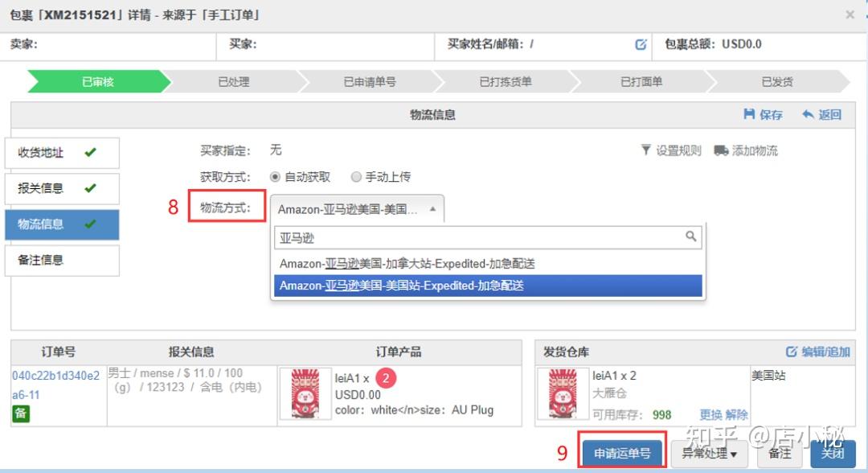Select the 自动获取 radio button
This screenshot has height=473, width=868.
click(275, 176)
